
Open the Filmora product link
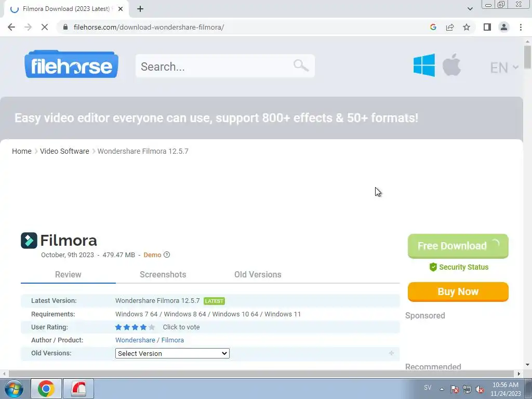172,340
